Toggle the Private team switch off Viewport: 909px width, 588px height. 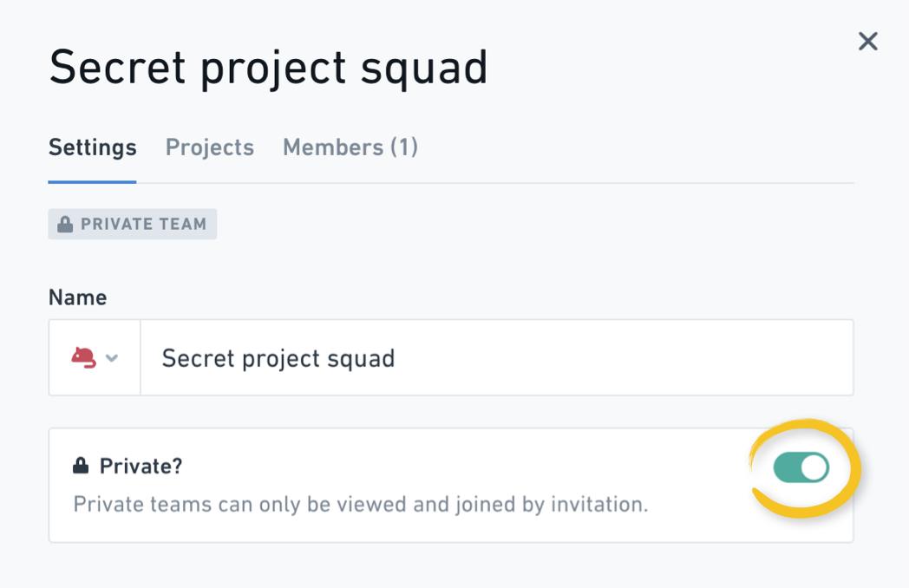point(801,467)
